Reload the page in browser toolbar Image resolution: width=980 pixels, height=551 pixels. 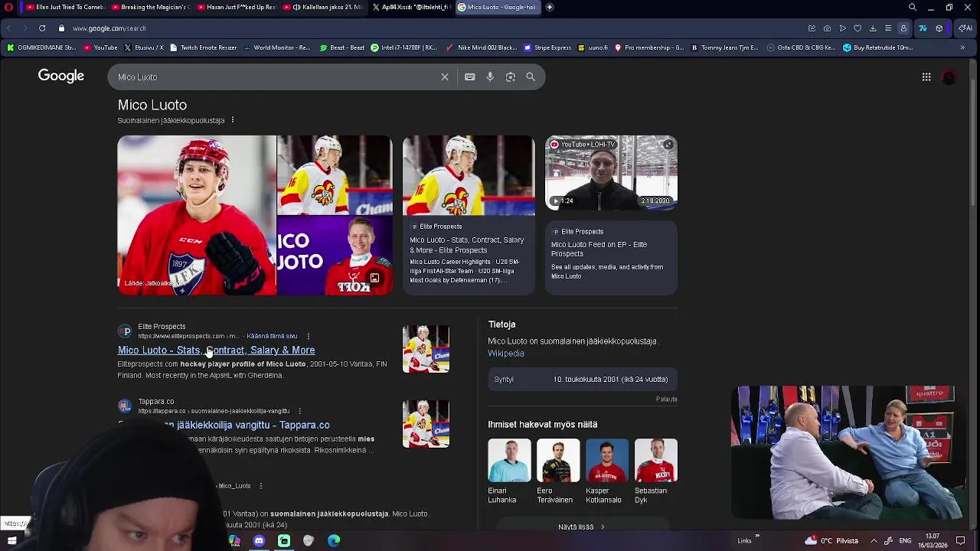(x=42, y=28)
